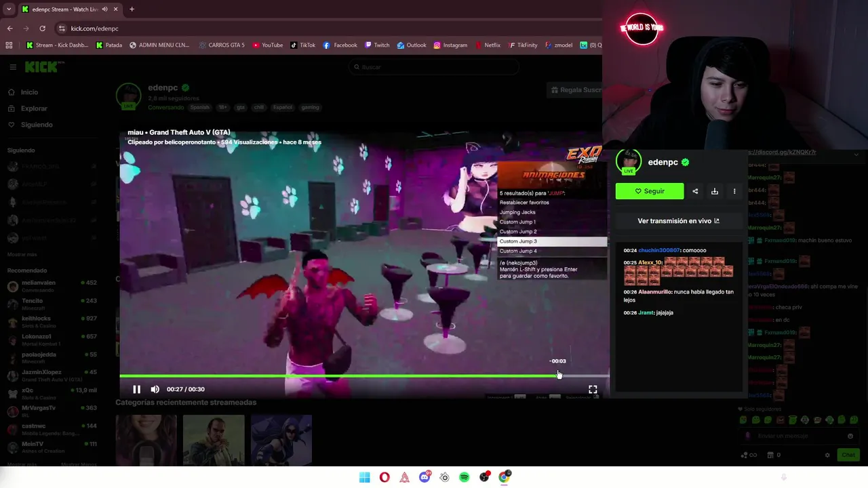Open a new browser tab
Image resolution: width=868 pixels, height=488 pixels.
coord(132,9)
